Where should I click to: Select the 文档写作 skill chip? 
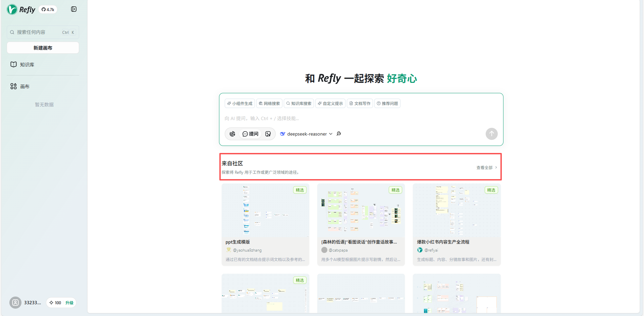coord(360,103)
